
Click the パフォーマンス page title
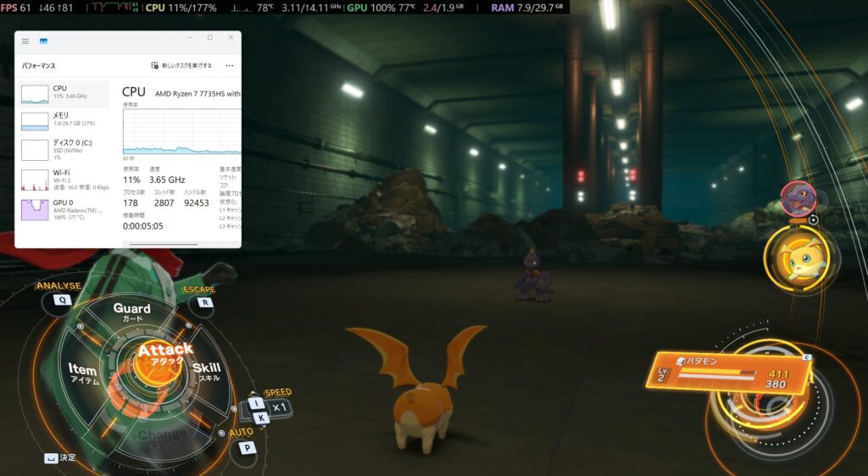pos(39,66)
